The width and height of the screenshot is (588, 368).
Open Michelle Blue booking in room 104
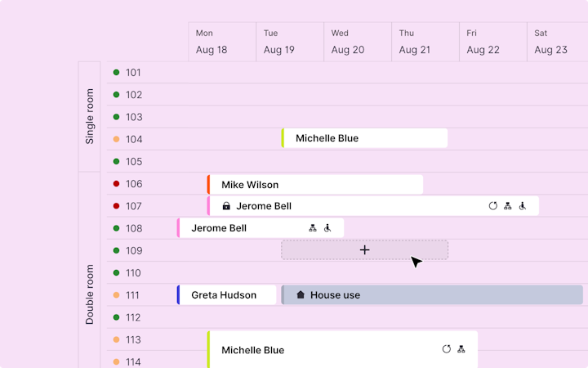[365, 138]
